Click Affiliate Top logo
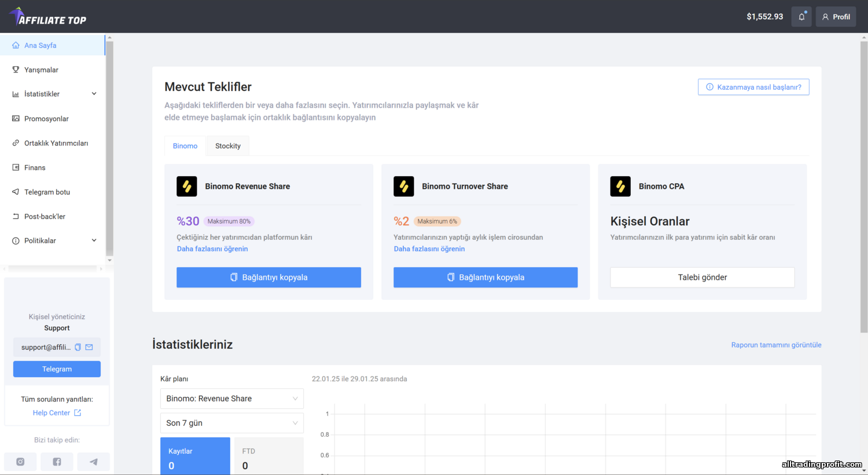 point(48,17)
